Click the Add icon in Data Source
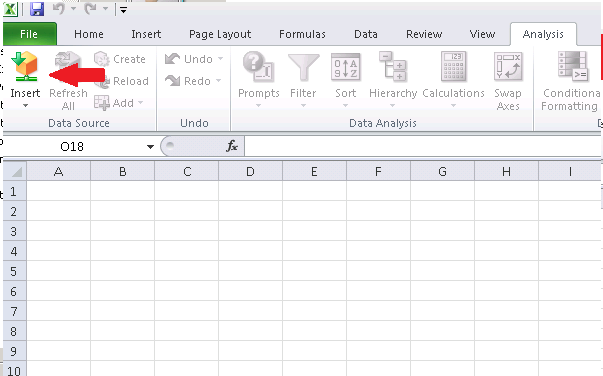Viewport: 603px width, 376px height. [102, 103]
